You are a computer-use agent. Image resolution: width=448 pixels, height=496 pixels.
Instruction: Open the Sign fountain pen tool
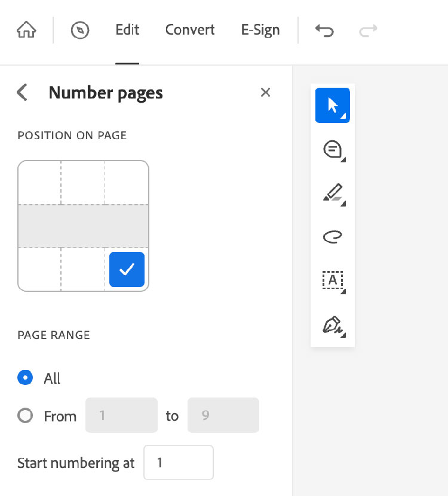(x=333, y=325)
